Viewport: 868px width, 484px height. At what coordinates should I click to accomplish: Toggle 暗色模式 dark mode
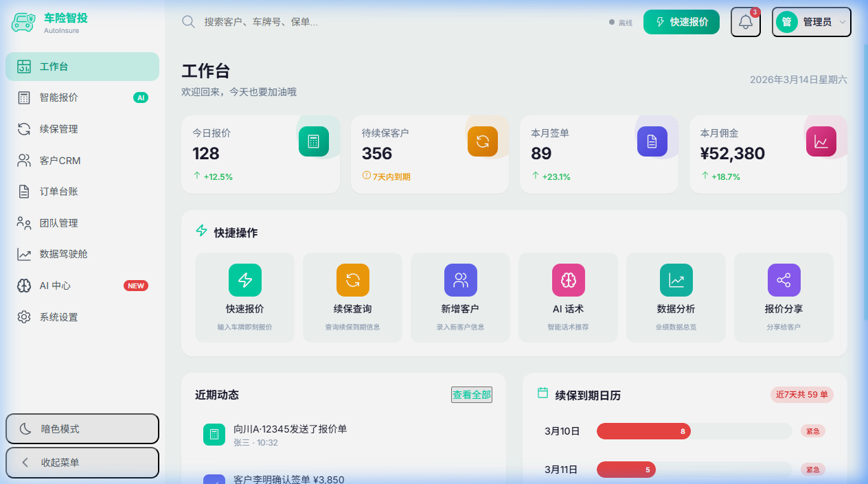pos(82,428)
